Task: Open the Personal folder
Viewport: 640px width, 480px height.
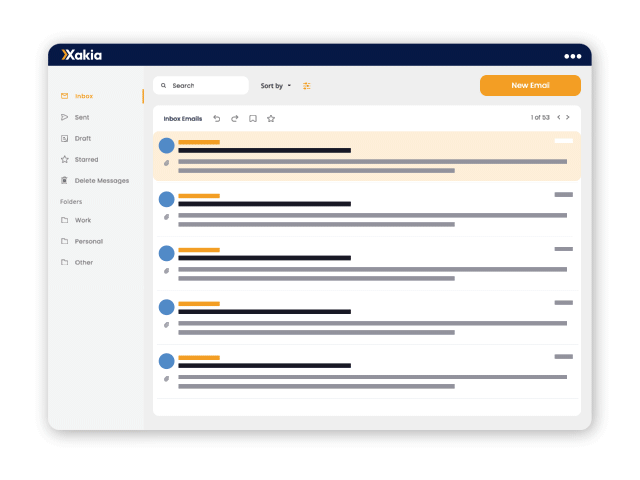Action: click(89, 241)
